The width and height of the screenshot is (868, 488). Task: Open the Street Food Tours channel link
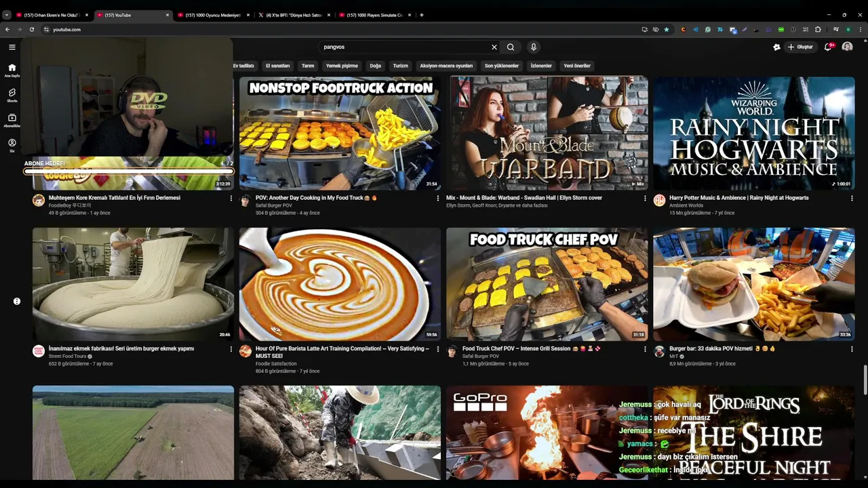pos(68,356)
